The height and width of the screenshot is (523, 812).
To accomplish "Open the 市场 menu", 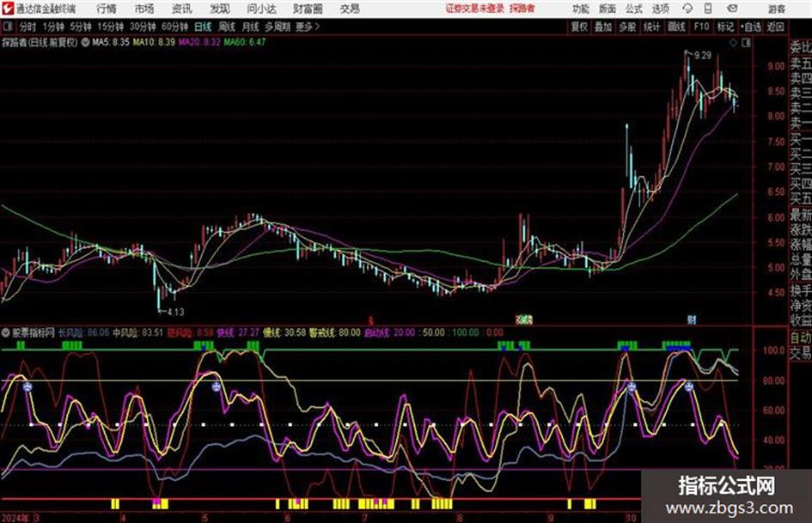I will click(144, 9).
